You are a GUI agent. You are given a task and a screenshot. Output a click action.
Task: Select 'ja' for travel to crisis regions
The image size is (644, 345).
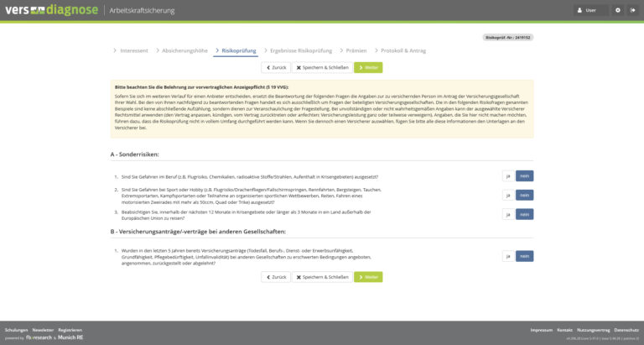[507, 214]
